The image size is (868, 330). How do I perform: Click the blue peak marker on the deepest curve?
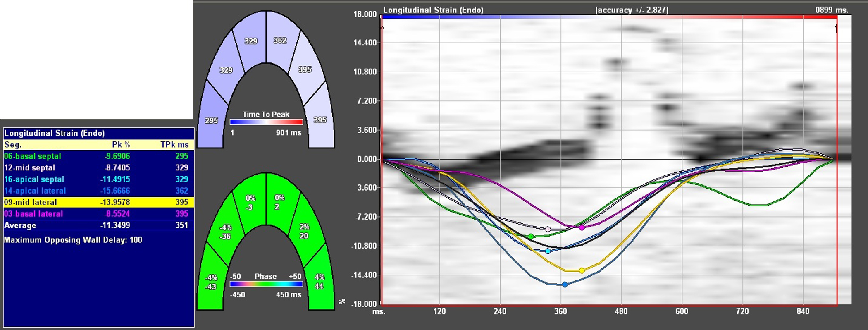pyautogui.click(x=565, y=285)
